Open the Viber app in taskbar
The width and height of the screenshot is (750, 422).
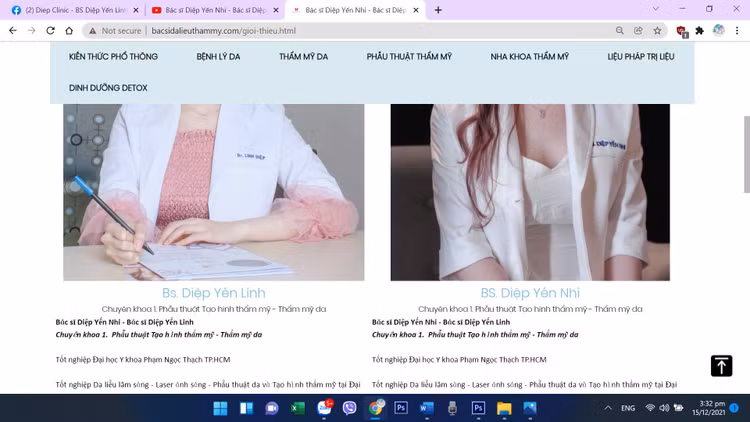click(349, 408)
